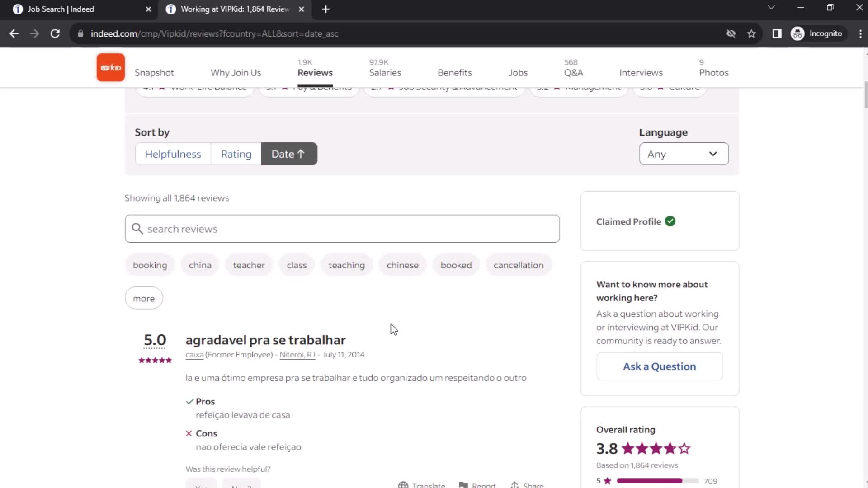868x488 pixels.
Task: Open agradavel pra se trabalhar review title
Action: tap(265, 340)
